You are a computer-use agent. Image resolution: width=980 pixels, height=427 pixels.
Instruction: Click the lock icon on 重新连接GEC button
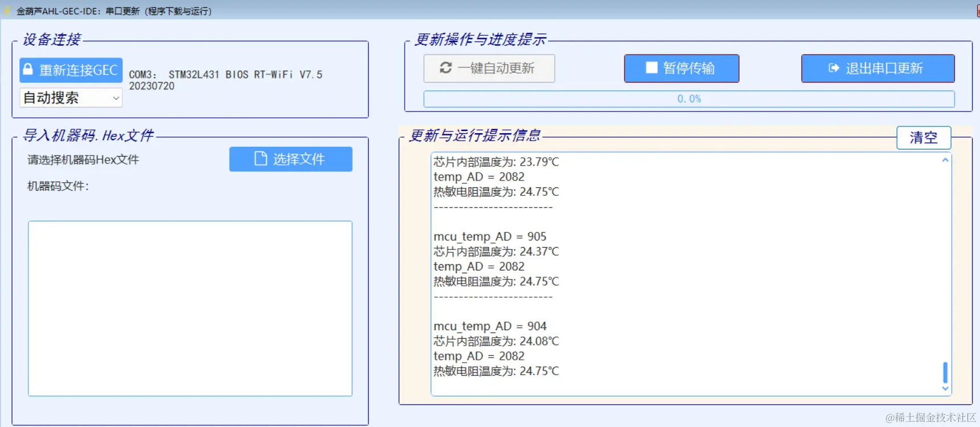pyautogui.click(x=27, y=69)
